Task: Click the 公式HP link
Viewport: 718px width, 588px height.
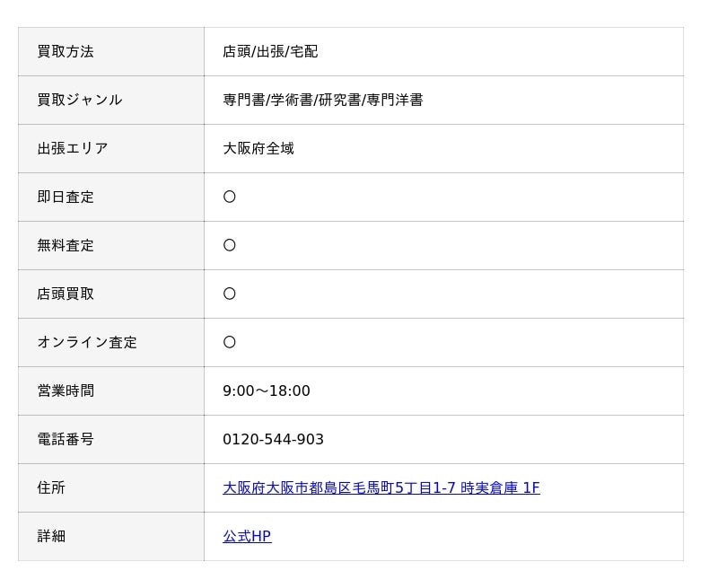Action: (x=247, y=536)
